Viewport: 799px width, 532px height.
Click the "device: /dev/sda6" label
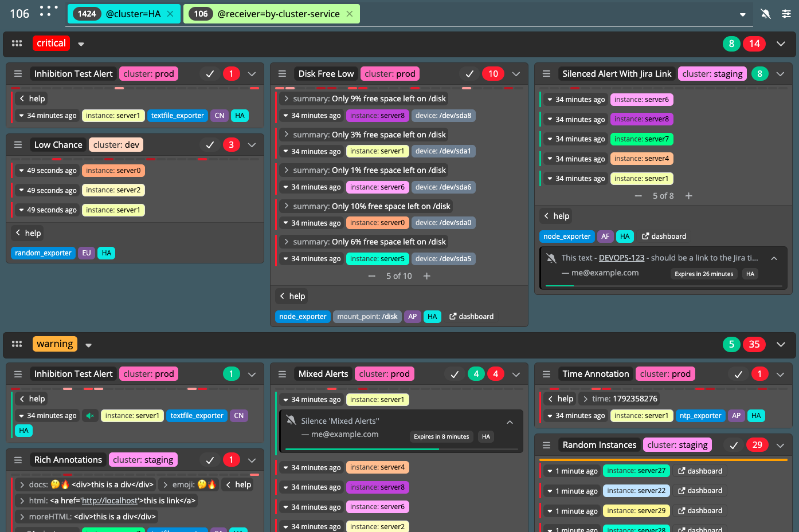[444, 187]
